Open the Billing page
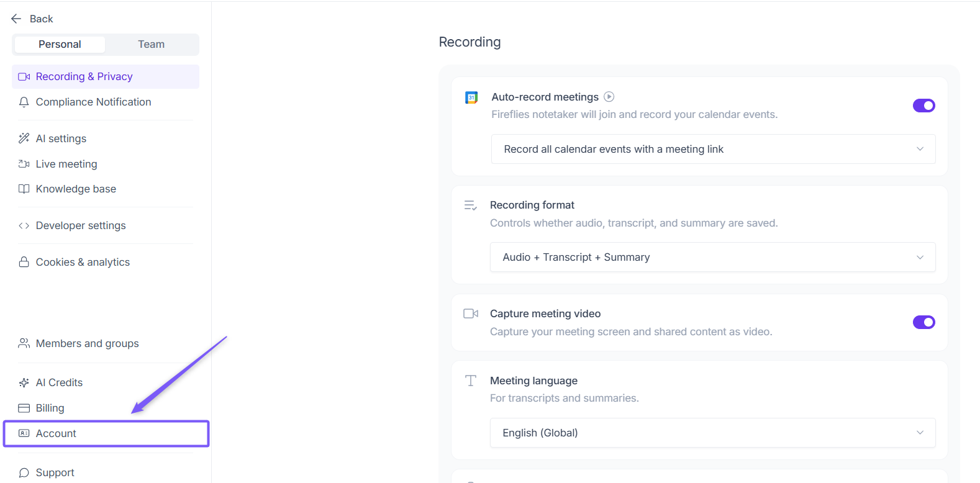980x483 pixels. (106, 408)
